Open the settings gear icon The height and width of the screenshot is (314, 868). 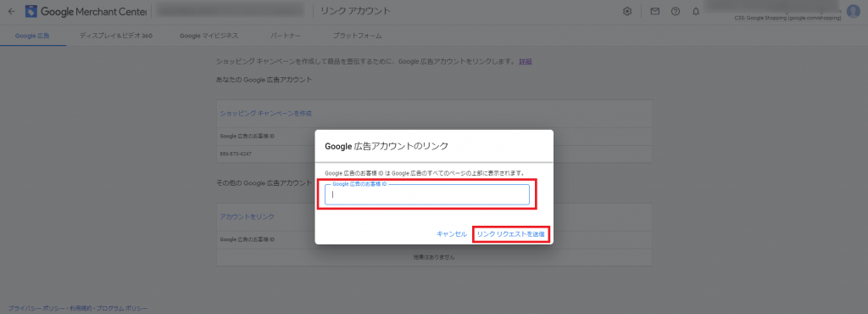pyautogui.click(x=627, y=11)
